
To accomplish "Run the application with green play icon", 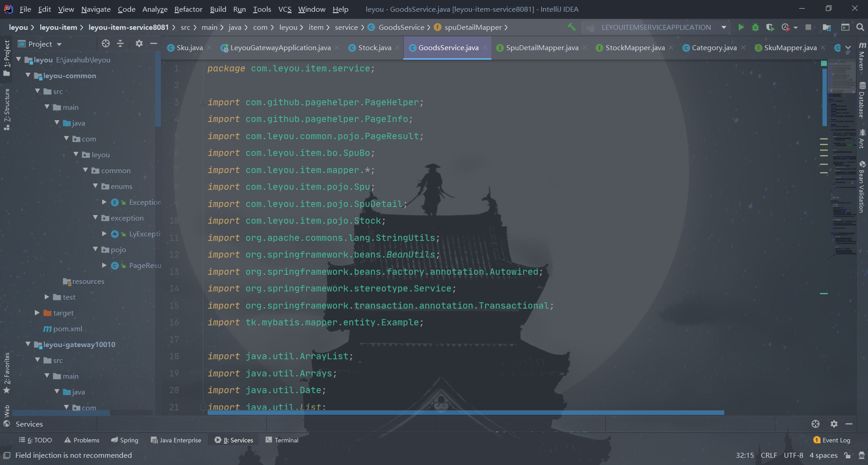I will (x=741, y=27).
